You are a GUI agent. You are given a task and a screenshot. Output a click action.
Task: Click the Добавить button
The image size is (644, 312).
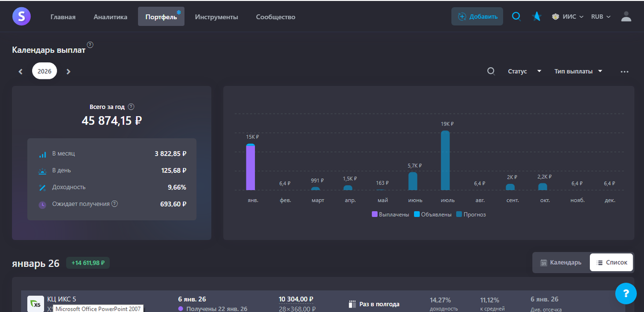pyautogui.click(x=477, y=17)
